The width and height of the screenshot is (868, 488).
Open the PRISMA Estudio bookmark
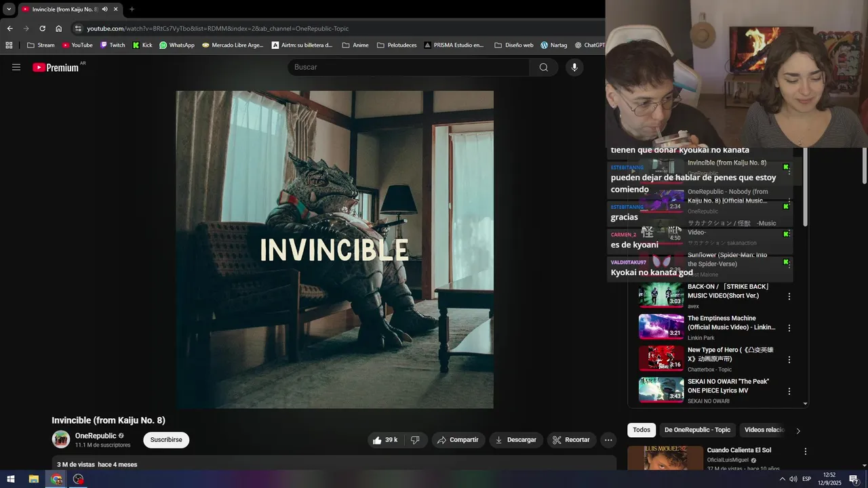[454, 45]
